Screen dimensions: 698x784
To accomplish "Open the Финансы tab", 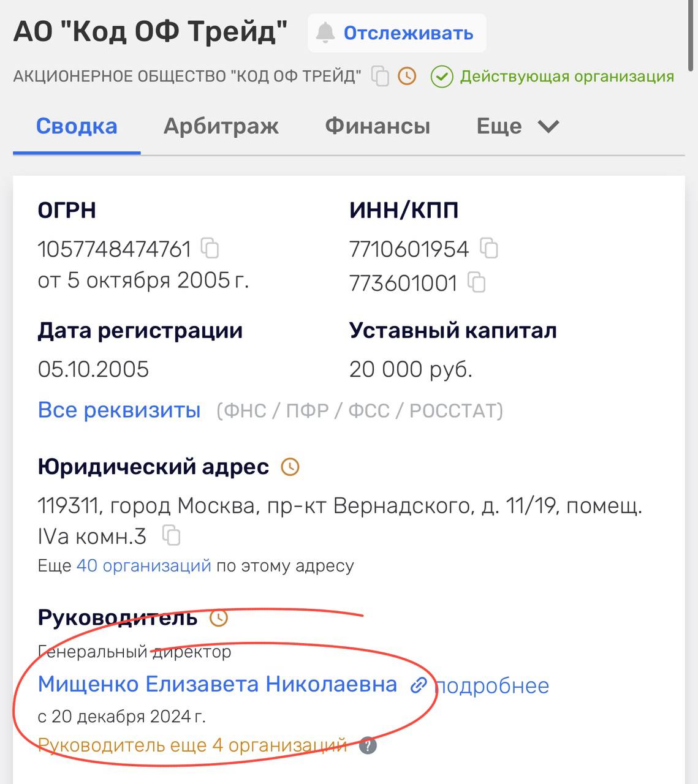I will pyautogui.click(x=377, y=126).
